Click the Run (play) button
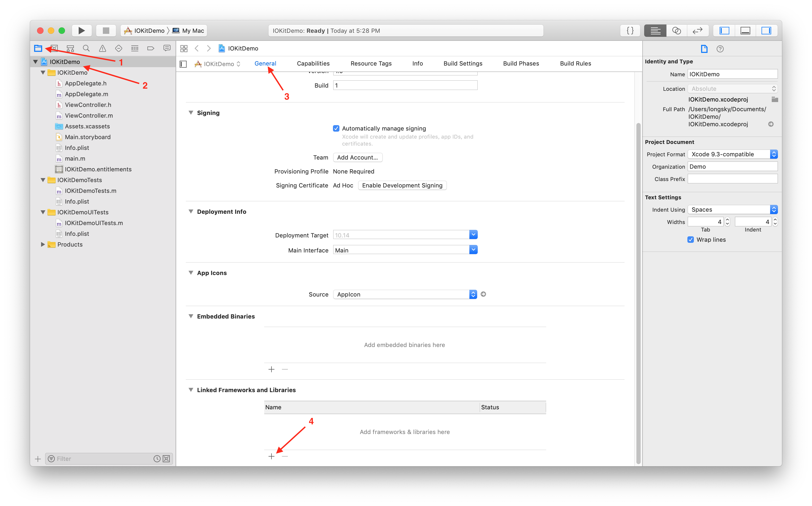 tap(81, 30)
